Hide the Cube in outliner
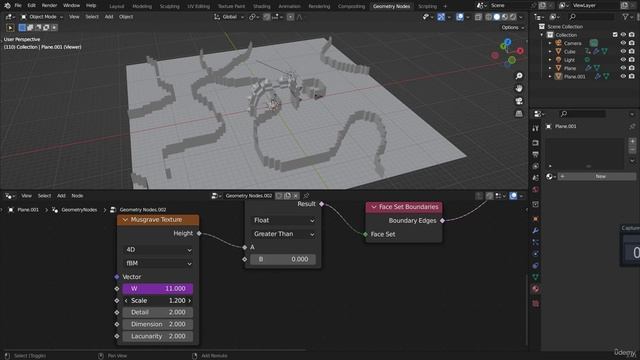The image size is (640, 360). point(623,51)
